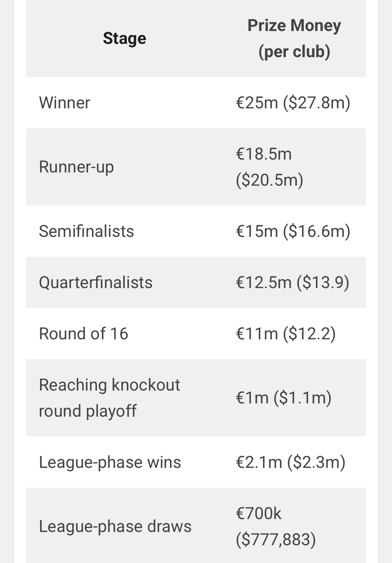
Task: Select the League-phase draws label
Action: (115, 526)
